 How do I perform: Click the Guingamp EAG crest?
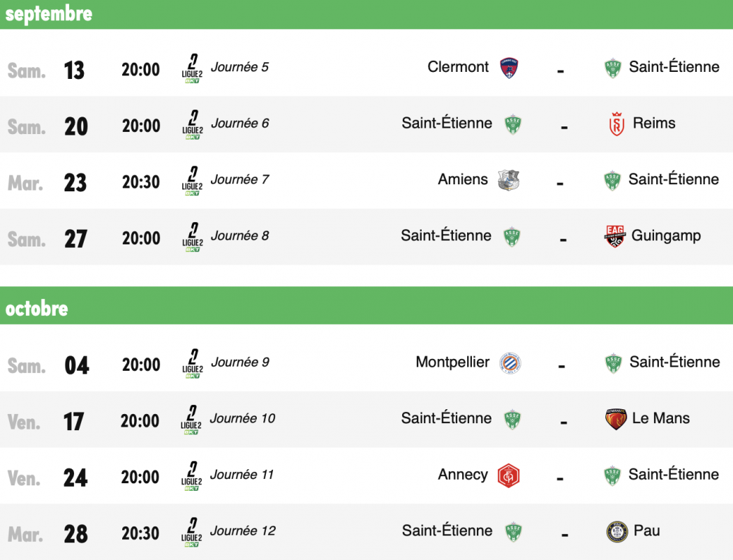pos(615,236)
